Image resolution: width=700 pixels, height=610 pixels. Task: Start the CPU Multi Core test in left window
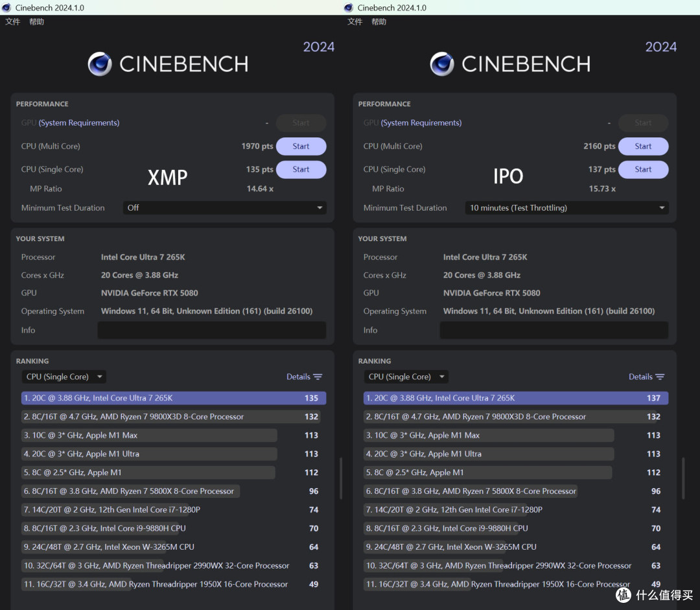(301, 146)
